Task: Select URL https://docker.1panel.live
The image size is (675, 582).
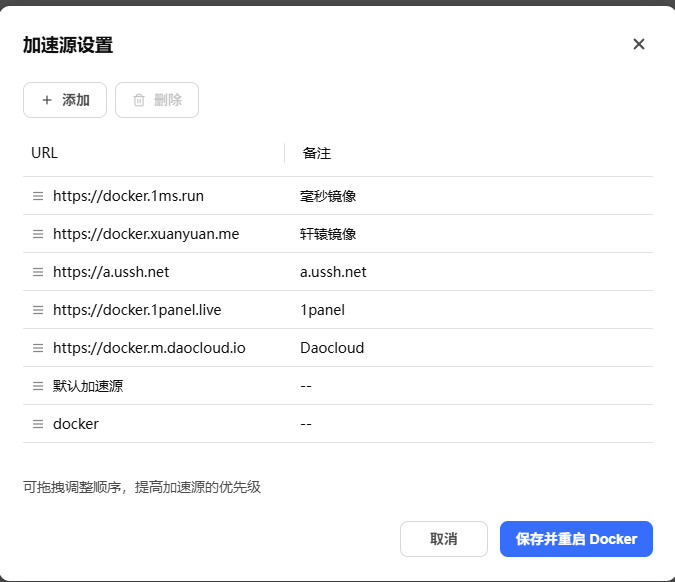Action: (x=137, y=310)
